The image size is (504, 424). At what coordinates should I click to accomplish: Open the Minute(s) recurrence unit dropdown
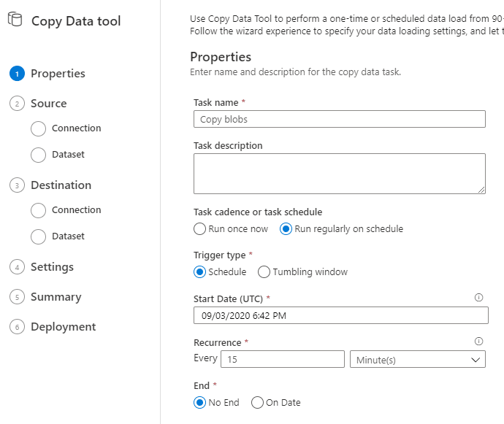coord(418,359)
